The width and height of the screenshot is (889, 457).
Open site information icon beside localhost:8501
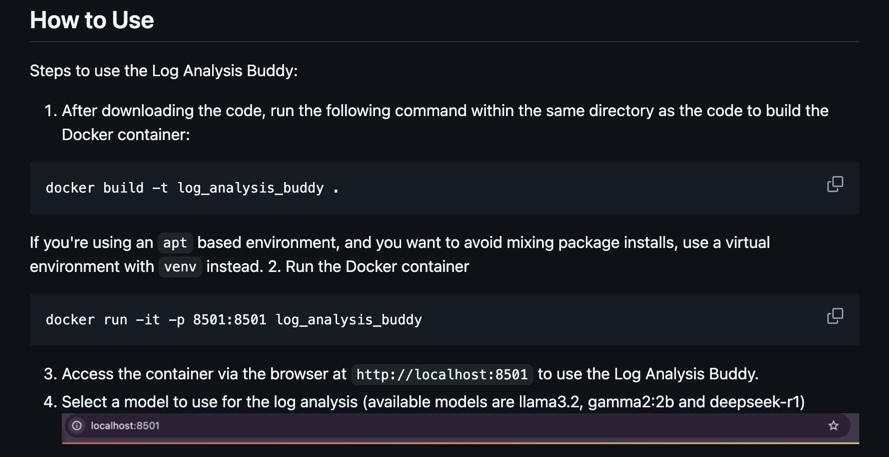[77, 425]
